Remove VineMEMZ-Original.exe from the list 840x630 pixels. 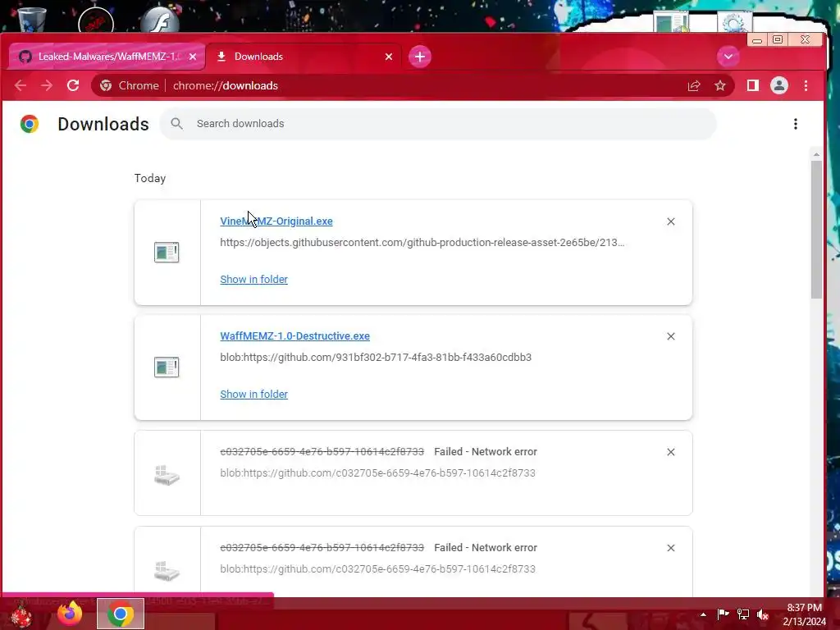(671, 221)
